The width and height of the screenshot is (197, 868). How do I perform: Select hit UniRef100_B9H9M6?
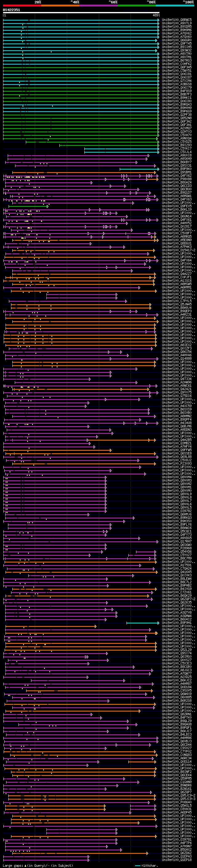[177, 30]
